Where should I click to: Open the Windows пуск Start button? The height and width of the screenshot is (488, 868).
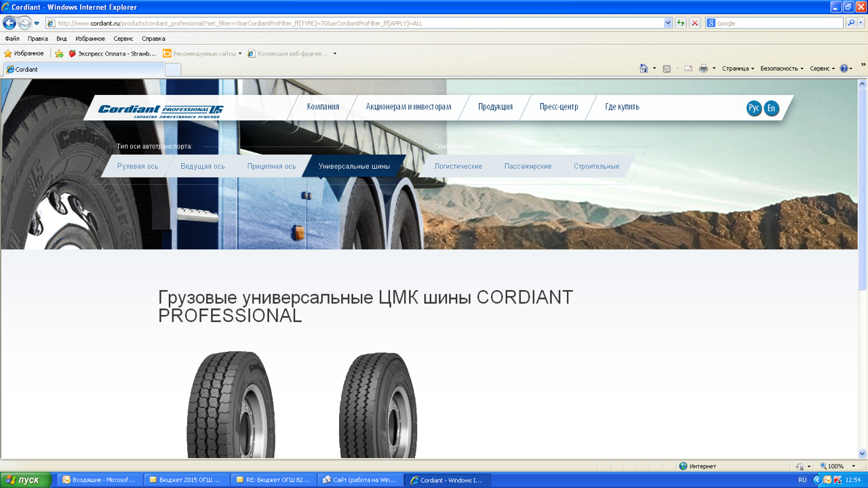26,480
